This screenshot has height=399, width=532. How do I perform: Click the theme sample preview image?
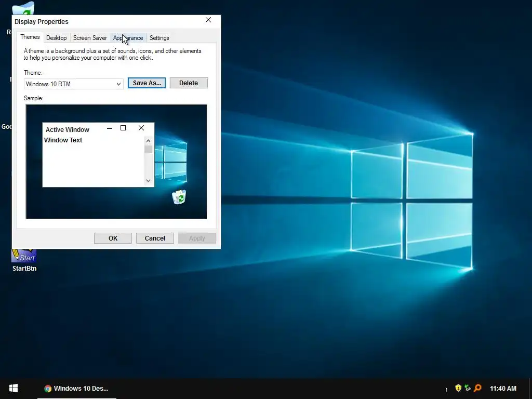pos(116,162)
